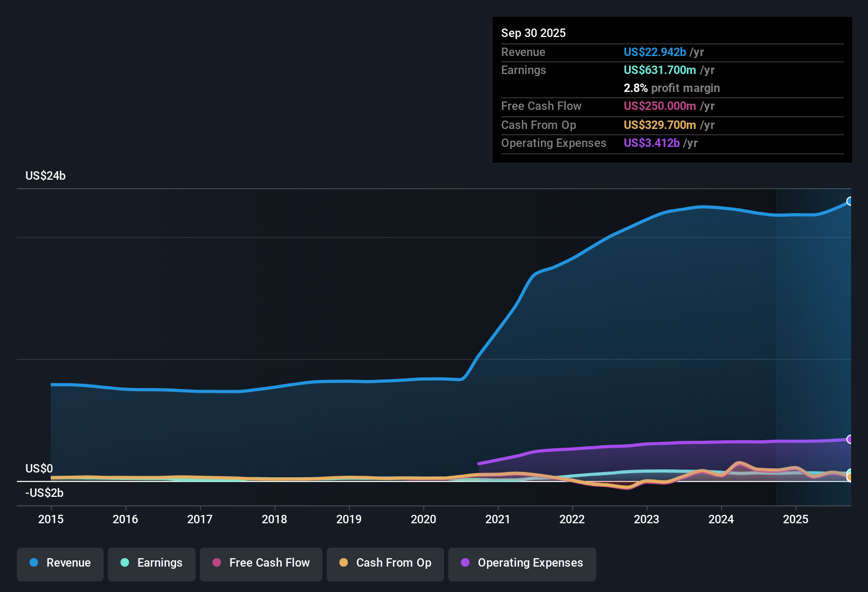Disable the Cash From Op series
Viewport: 868px width, 592px height.
point(385,563)
